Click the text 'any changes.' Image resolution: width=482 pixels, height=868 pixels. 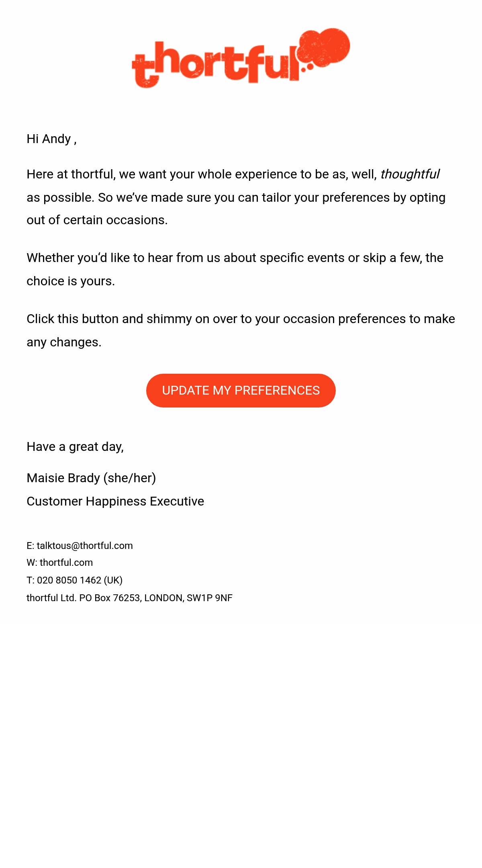click(64, 342)
